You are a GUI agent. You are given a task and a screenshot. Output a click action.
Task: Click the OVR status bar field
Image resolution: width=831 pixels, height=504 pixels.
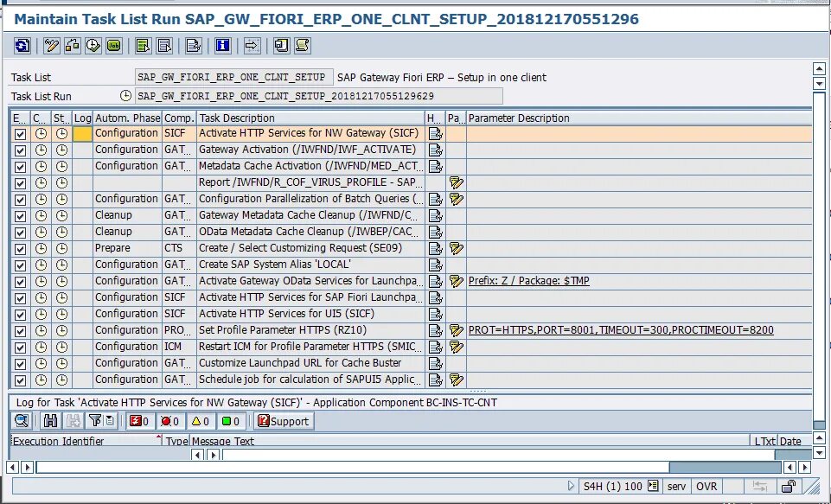coord(706,486)
